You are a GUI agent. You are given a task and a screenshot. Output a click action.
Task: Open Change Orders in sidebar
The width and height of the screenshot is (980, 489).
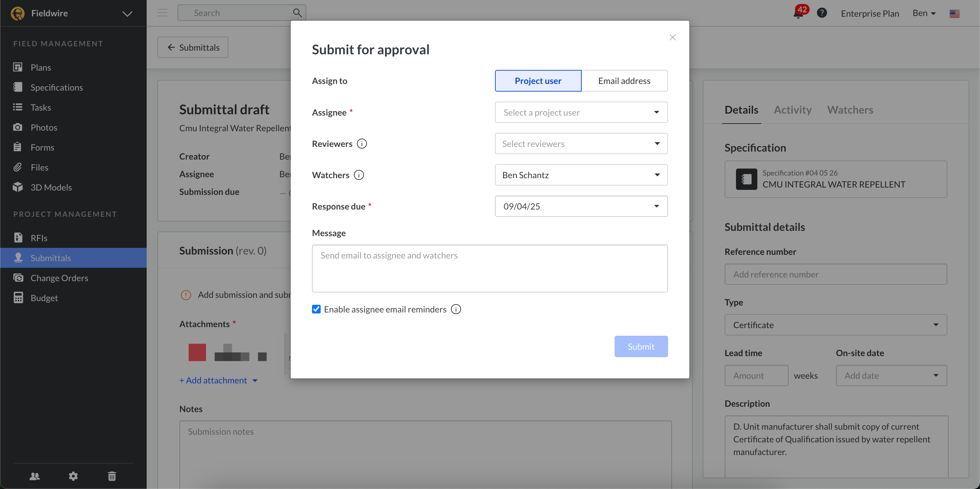[x=59, y=278]
